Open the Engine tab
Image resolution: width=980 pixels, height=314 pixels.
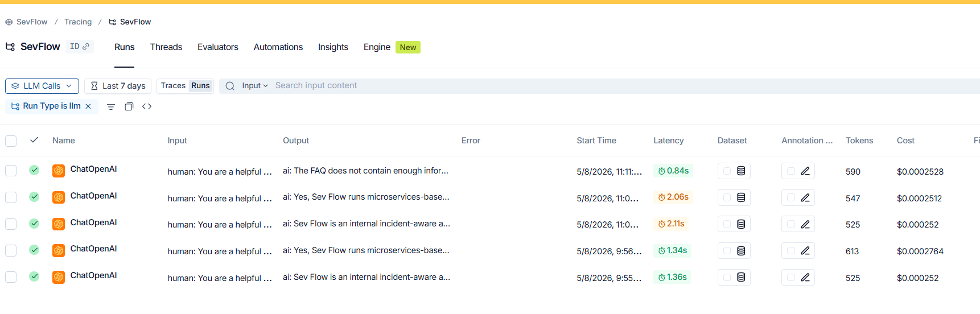[x=377, y=47]
